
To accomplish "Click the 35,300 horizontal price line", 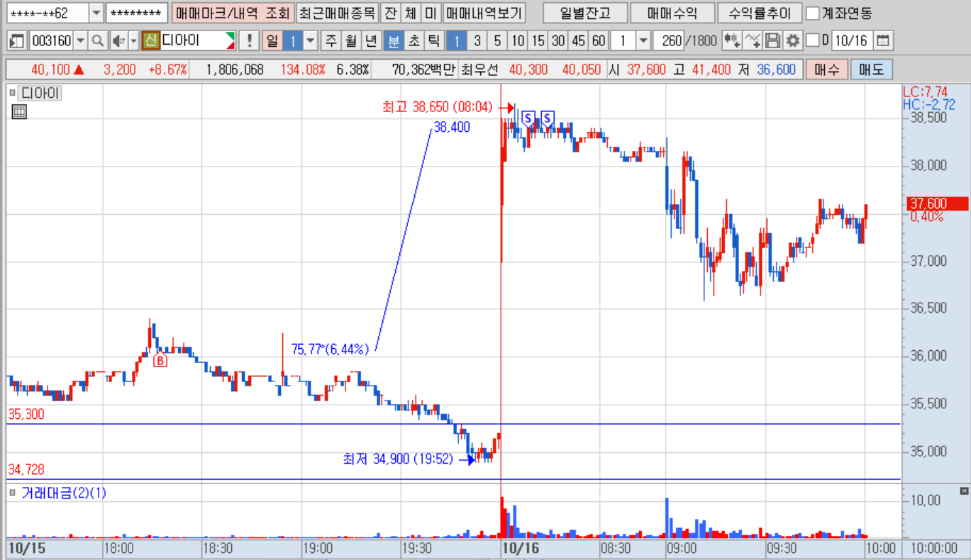I will pyautogui.click(x=454, y=424).
